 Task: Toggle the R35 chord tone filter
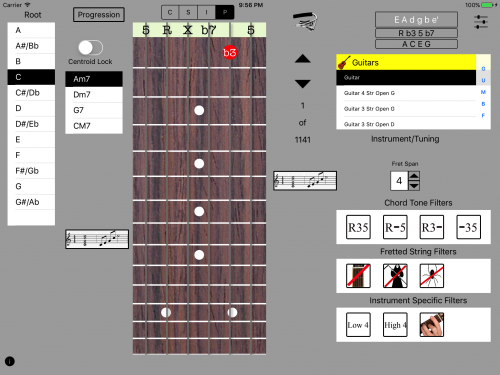pyautogui.click(x=358, y=227)
